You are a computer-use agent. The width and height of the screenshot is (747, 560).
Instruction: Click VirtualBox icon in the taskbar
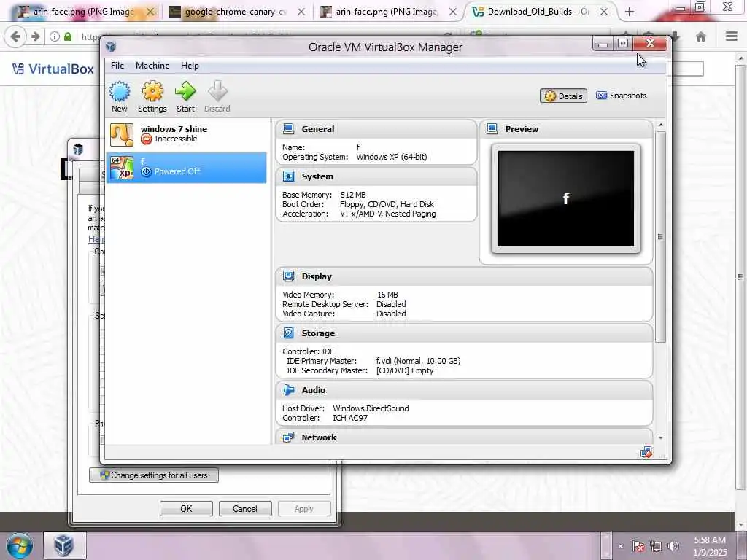64,545
